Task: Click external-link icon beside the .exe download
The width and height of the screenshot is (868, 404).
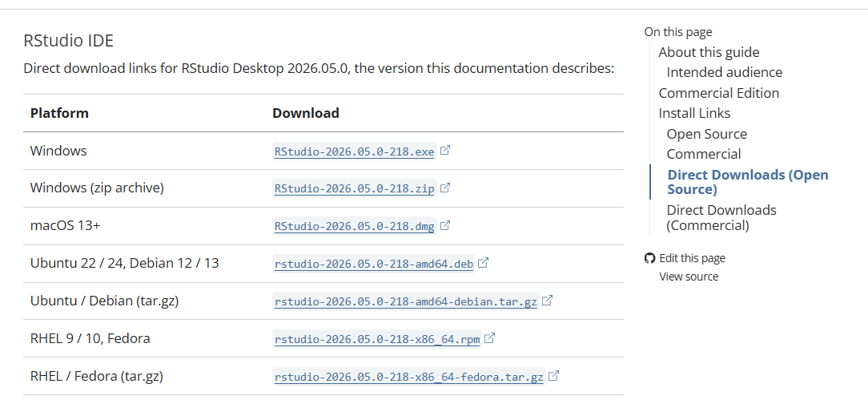Action: 445,150
